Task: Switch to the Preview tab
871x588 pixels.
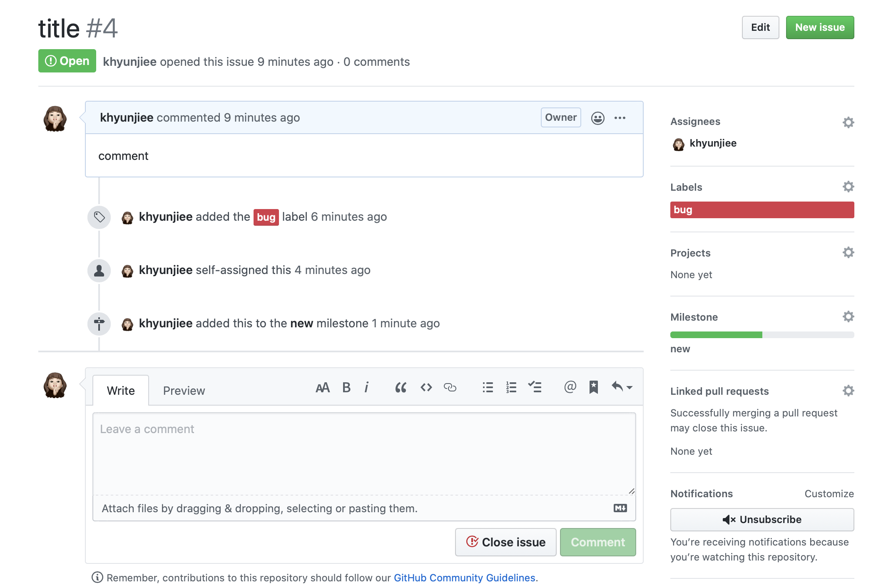Action: tap(184, 391)
